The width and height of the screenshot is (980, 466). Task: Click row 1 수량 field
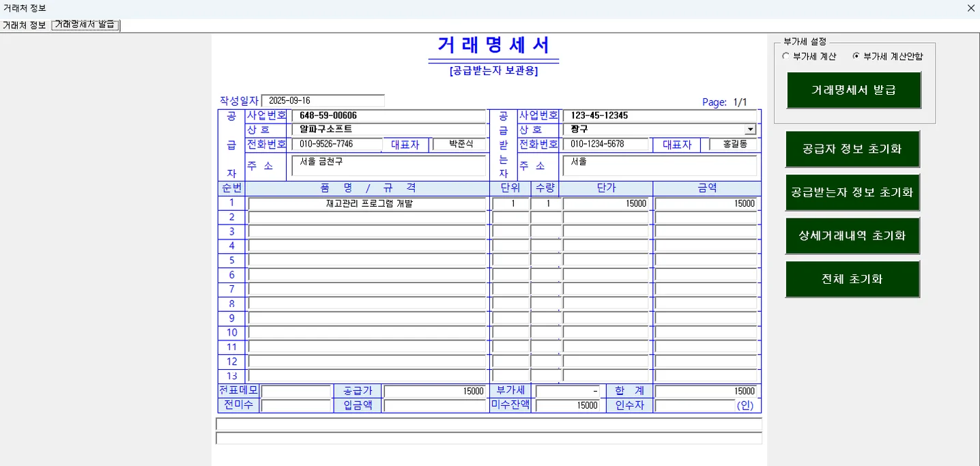(545, 203)
